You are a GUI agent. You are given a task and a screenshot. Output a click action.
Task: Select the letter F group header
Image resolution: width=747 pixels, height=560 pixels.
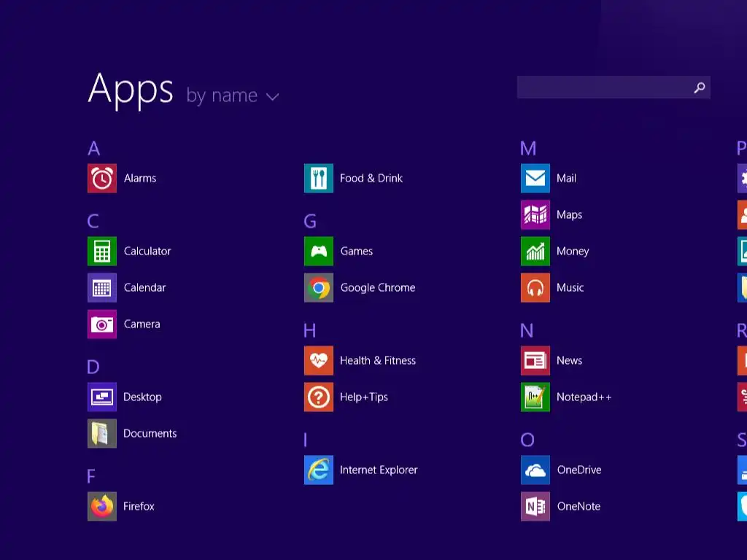[x=91, y=477]
